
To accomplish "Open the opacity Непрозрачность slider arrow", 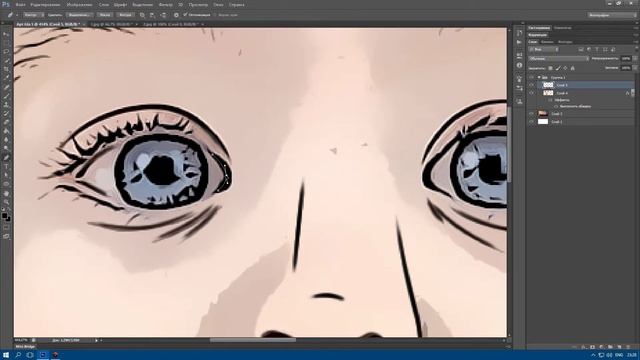I will pyautogui.click(x=635, y=58).
